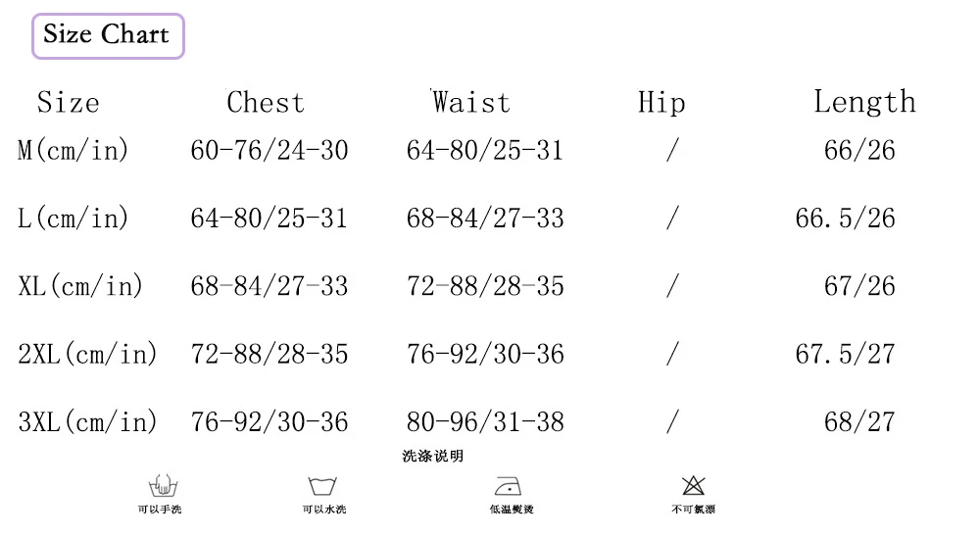Click the 可以手洗 label under hand wash icon

click(160, 510)
